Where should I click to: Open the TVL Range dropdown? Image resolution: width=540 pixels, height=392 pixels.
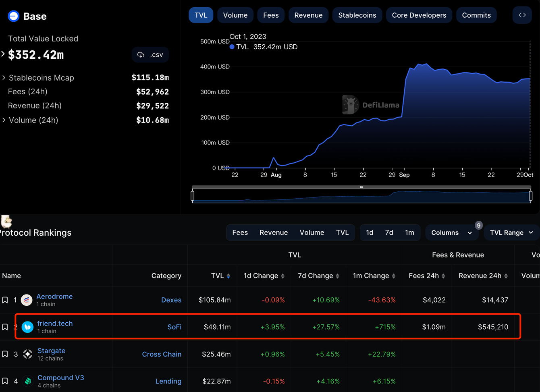tap(511, 233)
